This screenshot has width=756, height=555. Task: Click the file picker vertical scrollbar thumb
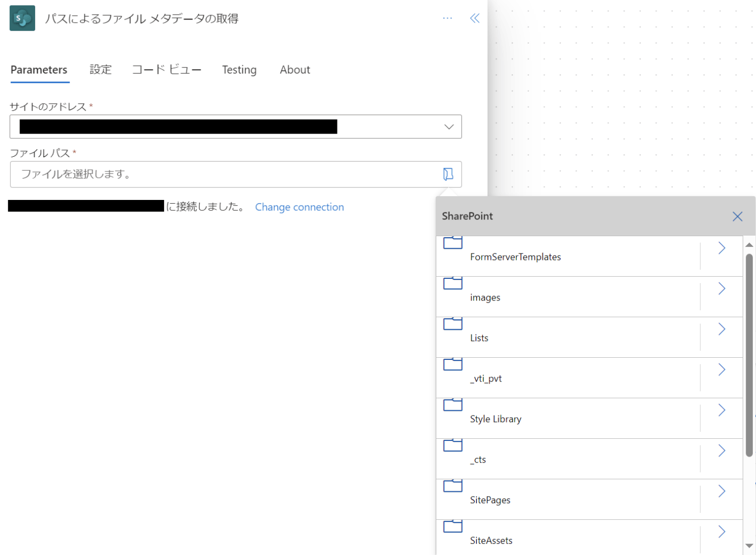[x=749, y=355]
